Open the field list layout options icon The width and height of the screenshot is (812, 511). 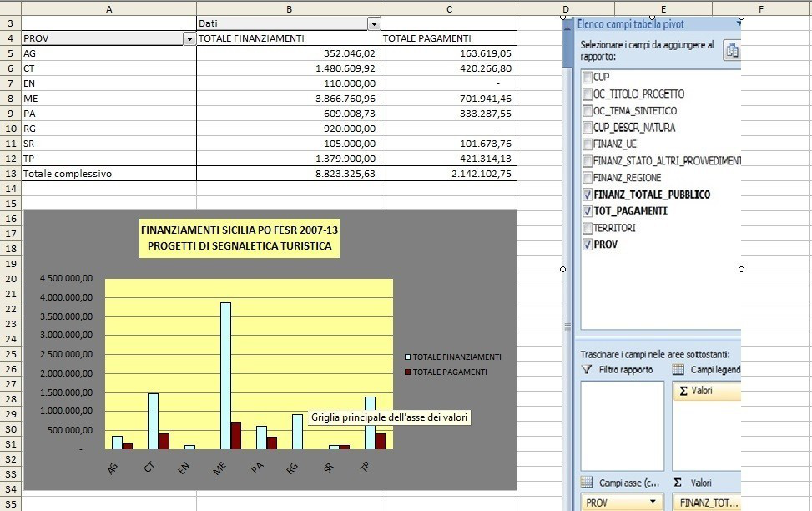pos(732,51)
